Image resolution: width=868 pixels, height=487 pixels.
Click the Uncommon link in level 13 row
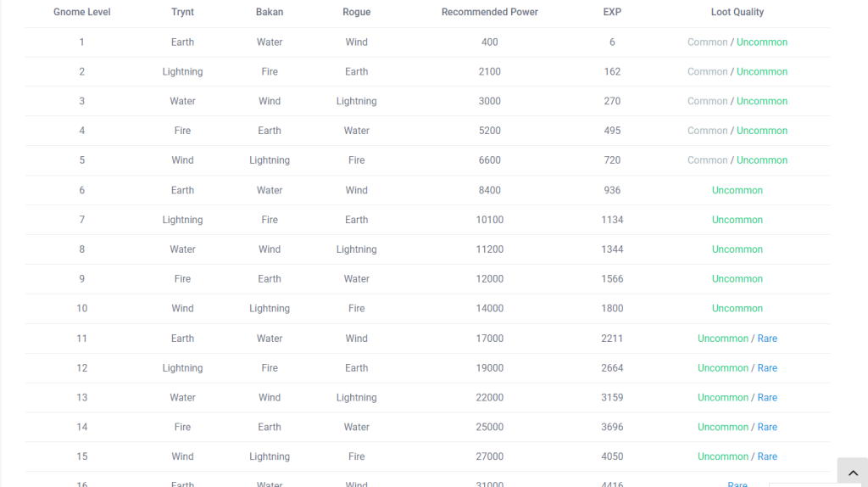(x=722, y=398)
